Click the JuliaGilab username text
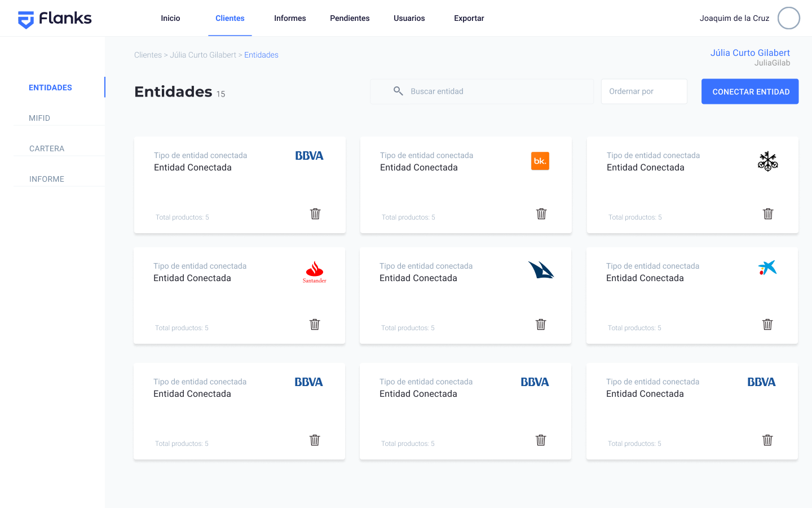The width and height of the screenshot is (812, 508). click(772, 63)
